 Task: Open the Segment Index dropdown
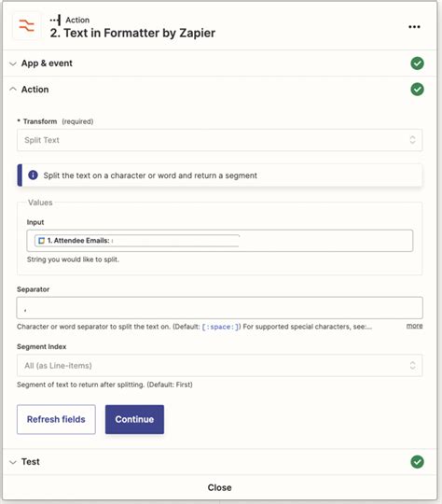pos(219,366)
